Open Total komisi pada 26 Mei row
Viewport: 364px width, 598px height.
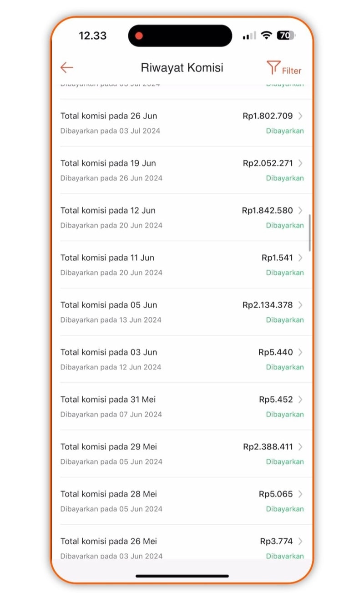[x=109, y=542]
